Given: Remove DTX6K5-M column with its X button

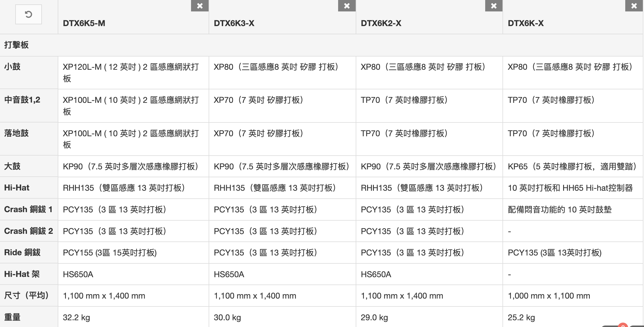Looking at the screenshot, I should (x=200, y=6).
